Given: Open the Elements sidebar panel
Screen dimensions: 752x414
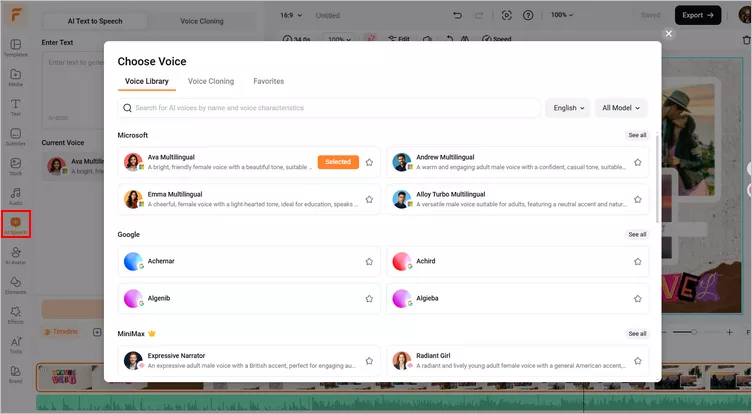Looking at the screenshot, I should pyautogui.click(x=15, y=285).
